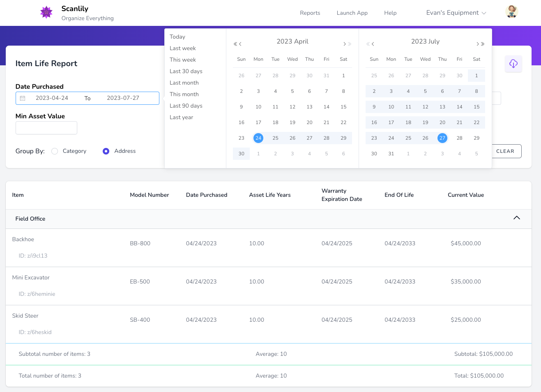541x392 pixels.
Task: Click the cloud download report icon
Action: click(x=513, y=64)
